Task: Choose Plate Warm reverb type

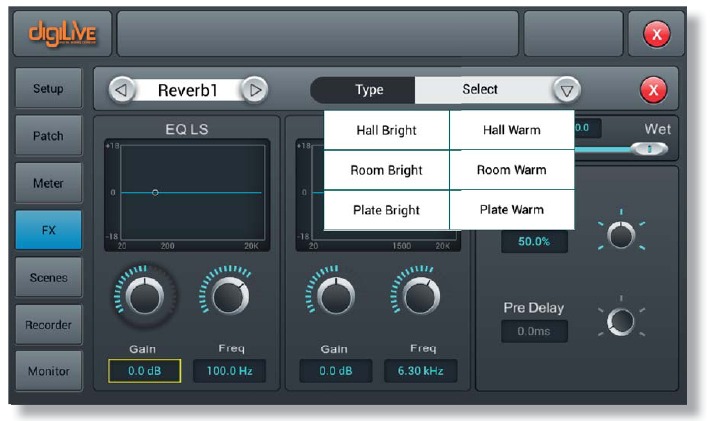Action: point(512,210)
